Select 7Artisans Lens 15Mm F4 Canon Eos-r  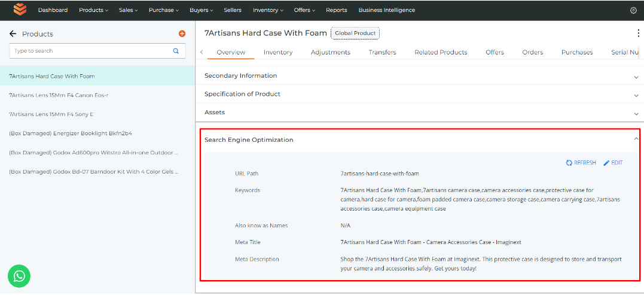pyautogui.click(x=97, y=95)
